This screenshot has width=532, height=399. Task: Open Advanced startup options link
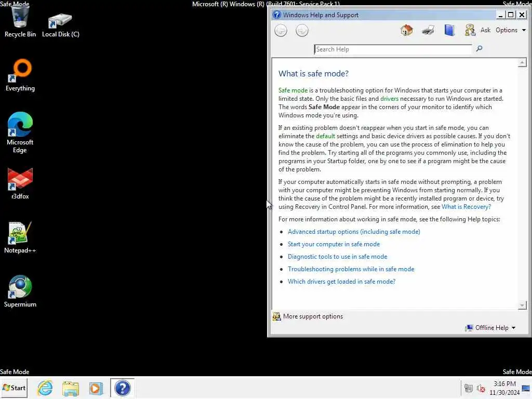point(353,232)
